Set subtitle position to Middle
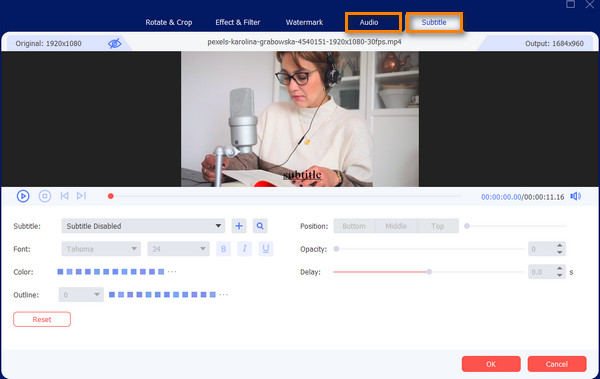Image resolution: width=600 pixels, height=379 pixels. [396, 226]
